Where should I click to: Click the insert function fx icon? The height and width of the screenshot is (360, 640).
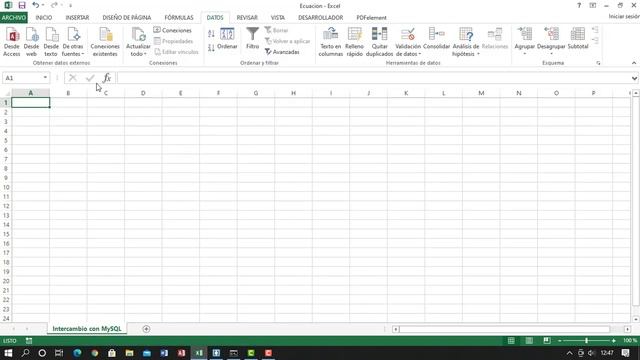click(107, 78)
